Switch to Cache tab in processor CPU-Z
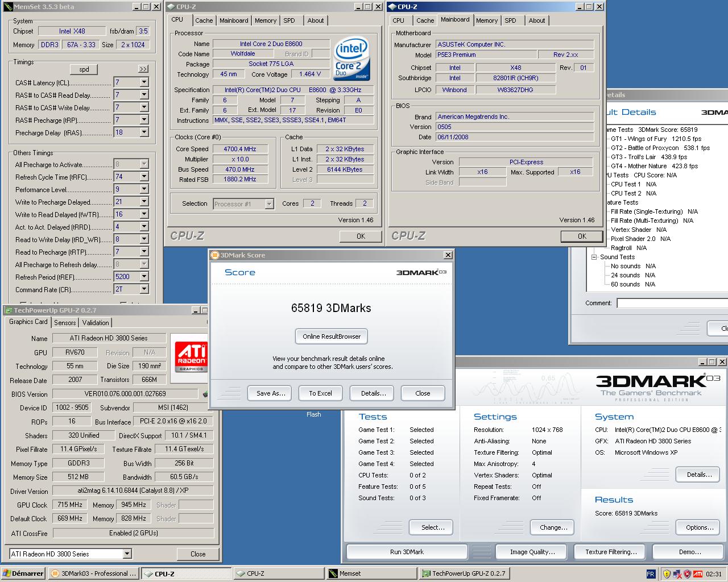Screen dimensions: 728x582 pos(204,20)
